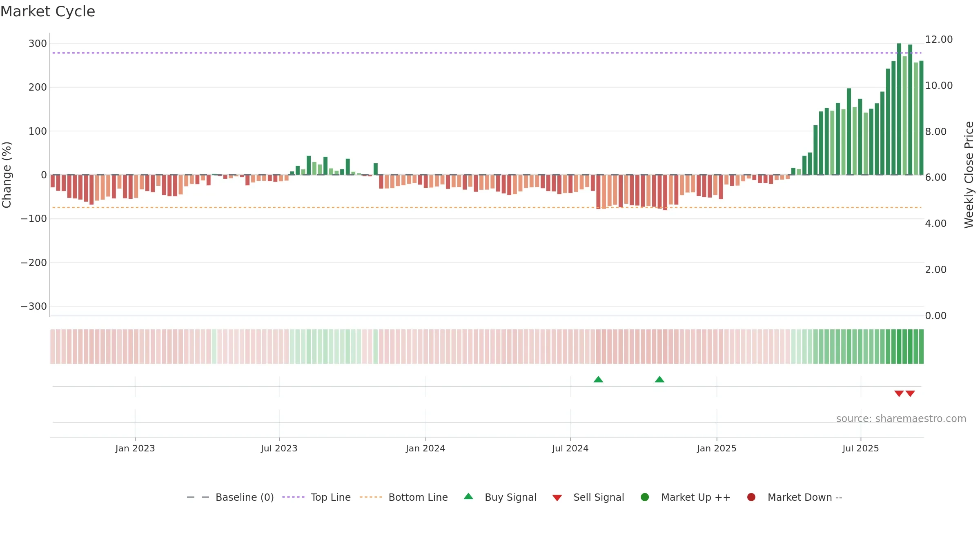Click the 0.00 right axis price label
The image size is (980, 551).
pos(935,316)
